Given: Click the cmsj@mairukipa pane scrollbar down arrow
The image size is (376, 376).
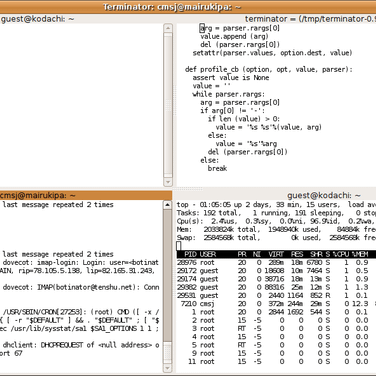Looking at the screenshot, I should pos(168,368).
